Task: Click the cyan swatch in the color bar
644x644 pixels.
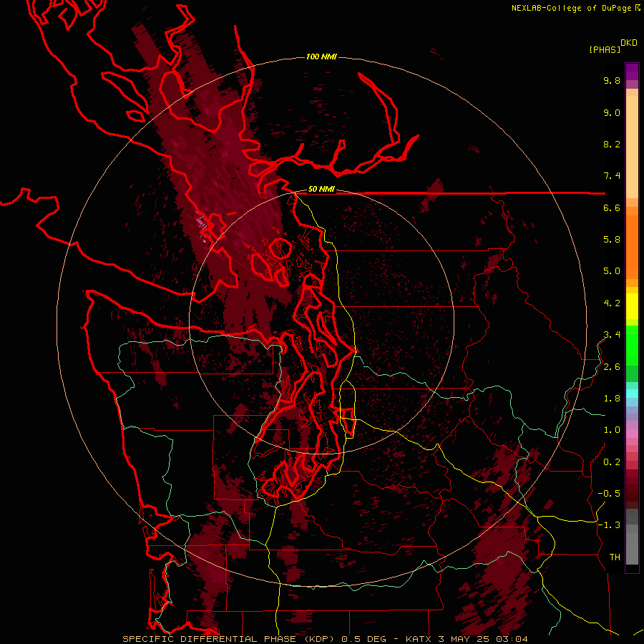Action: (x=632, y=394)
